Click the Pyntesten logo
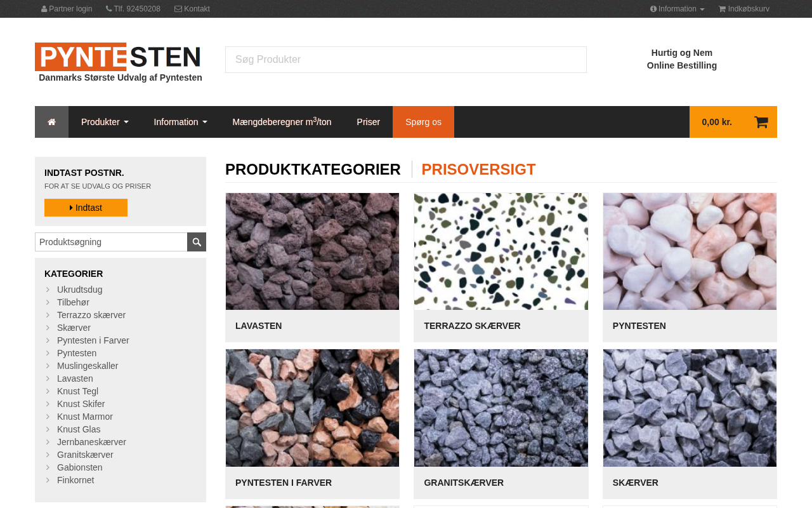The image size is (812, 508). [x=118, y=57]
